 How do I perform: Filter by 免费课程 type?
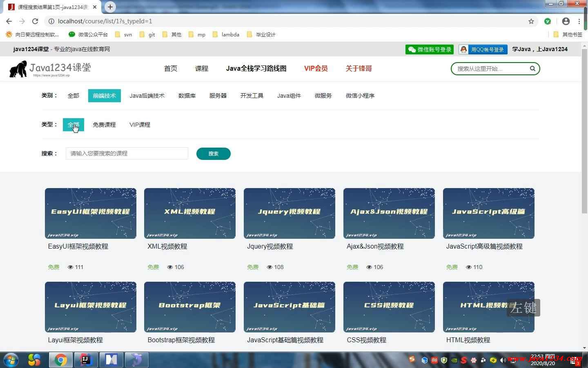[x=104, y=125]
